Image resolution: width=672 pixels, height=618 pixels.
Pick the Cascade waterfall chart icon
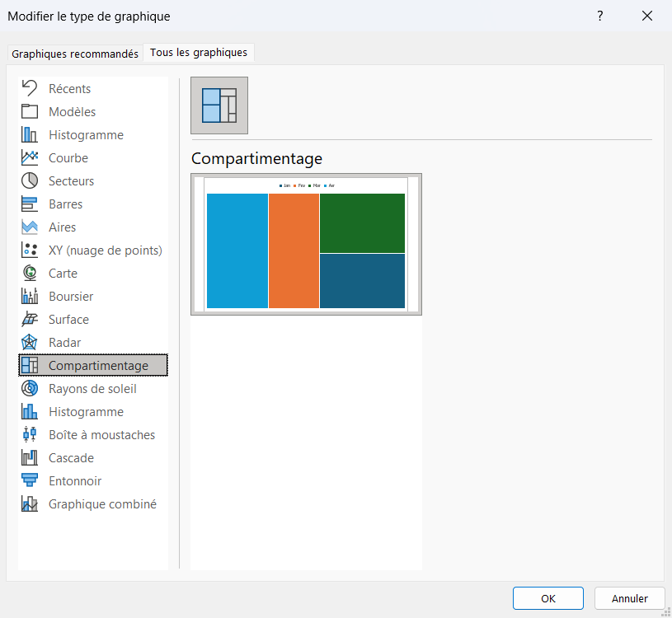click(x=30, y=458)
